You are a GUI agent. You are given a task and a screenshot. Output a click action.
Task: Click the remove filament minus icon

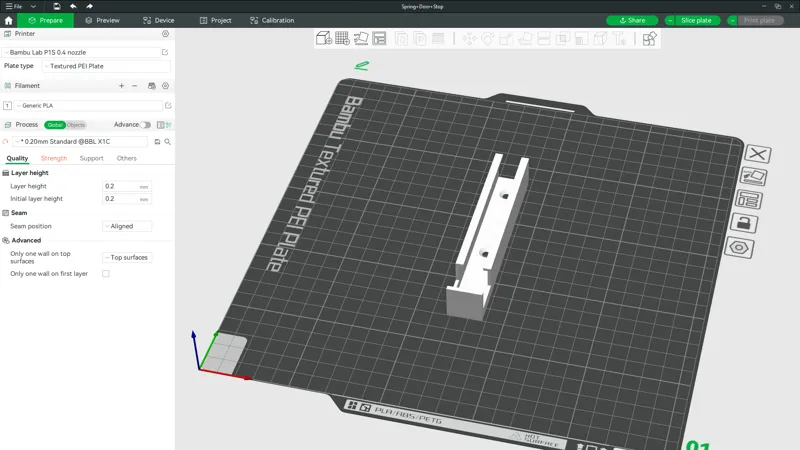click(x=135, y=86)
